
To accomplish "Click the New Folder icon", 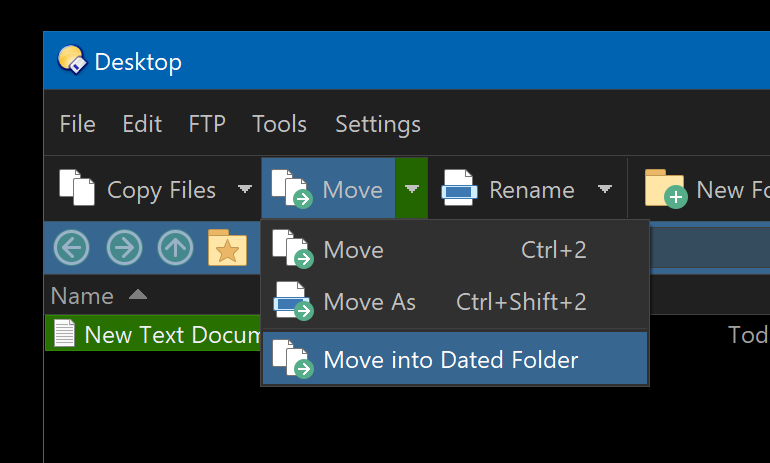I will (665, 189).
